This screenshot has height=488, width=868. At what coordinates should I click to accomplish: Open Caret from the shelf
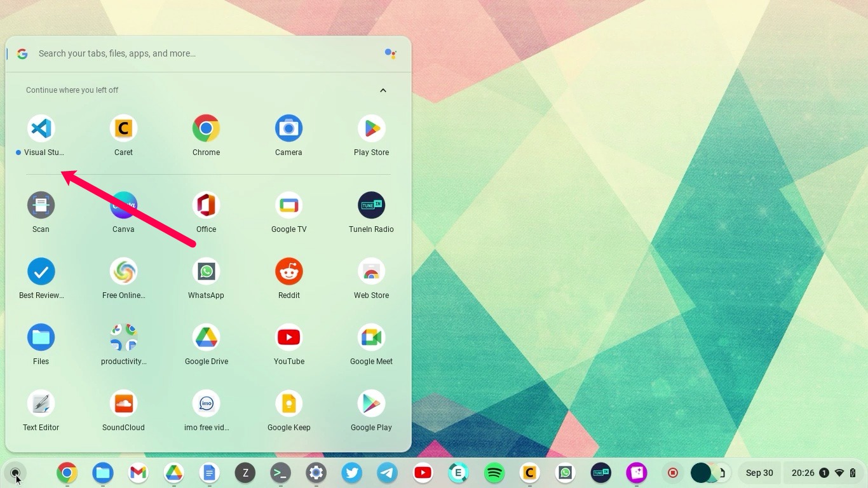[x=529, y=473]
